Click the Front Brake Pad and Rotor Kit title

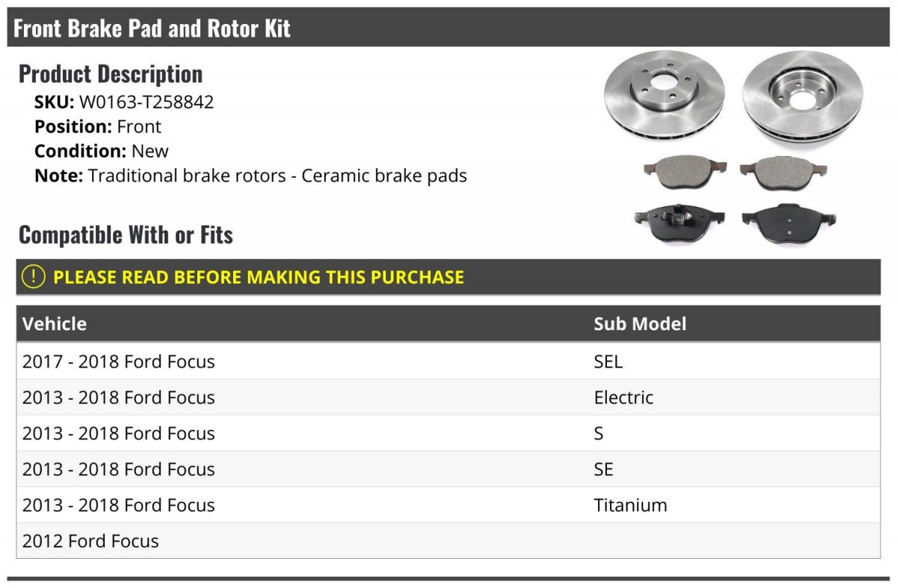[x=152, y=28]
